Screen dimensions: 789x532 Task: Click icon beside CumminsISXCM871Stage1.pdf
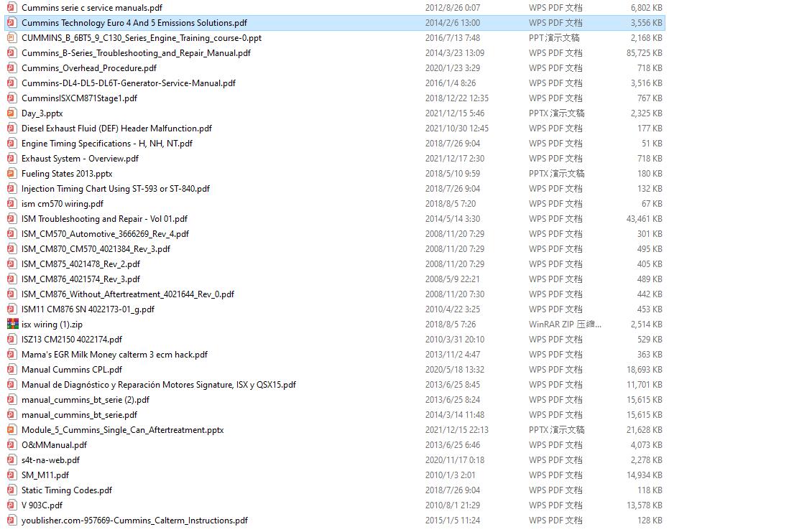pos(11,98)
